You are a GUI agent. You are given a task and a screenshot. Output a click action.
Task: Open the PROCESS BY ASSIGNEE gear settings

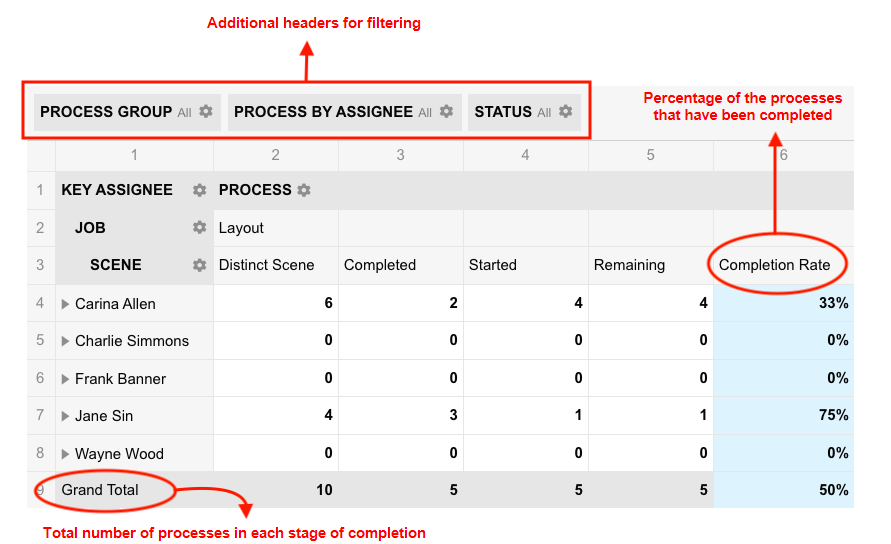pyautogui.click(x=447, y=111)
